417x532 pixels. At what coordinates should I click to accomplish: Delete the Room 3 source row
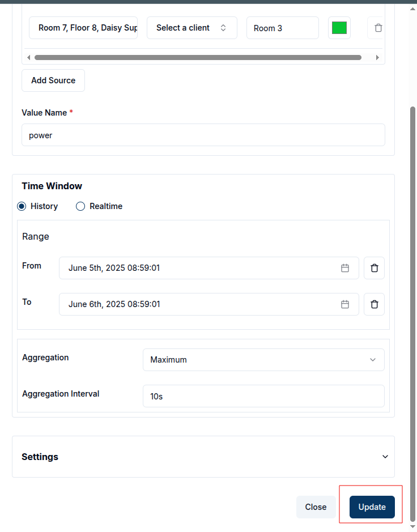click(x=378, y=28)
